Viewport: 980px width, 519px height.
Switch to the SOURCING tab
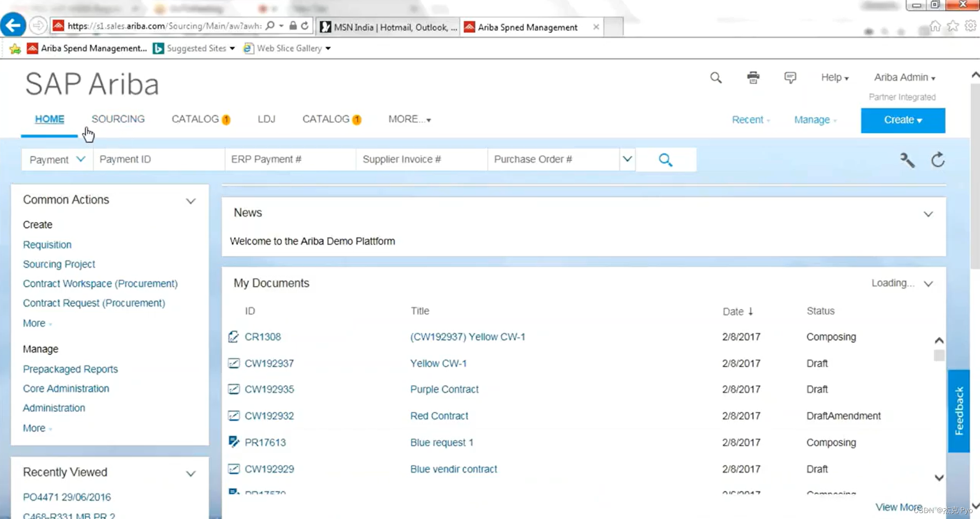pyautogui.click(x=118, y=119)
